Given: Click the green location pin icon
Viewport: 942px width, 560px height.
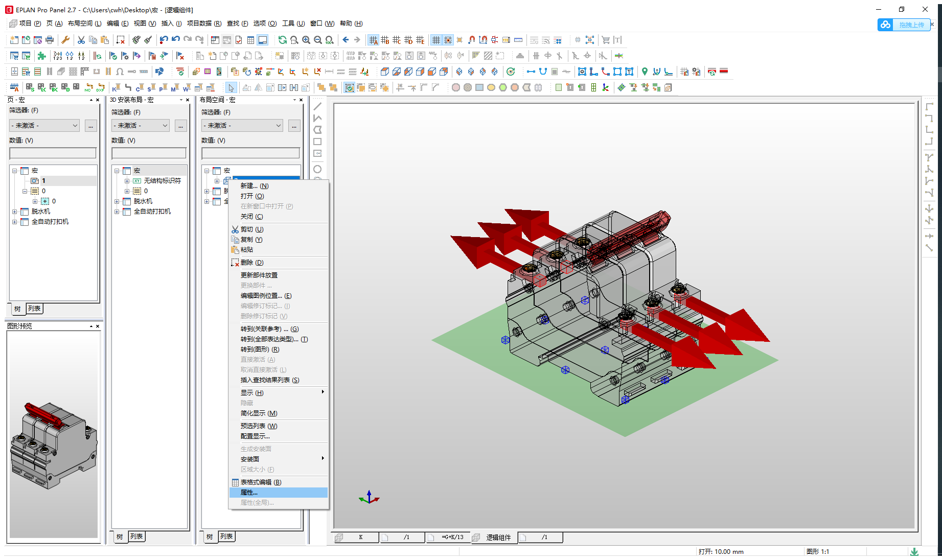Looking at the screenshot, I should [645, 72].
